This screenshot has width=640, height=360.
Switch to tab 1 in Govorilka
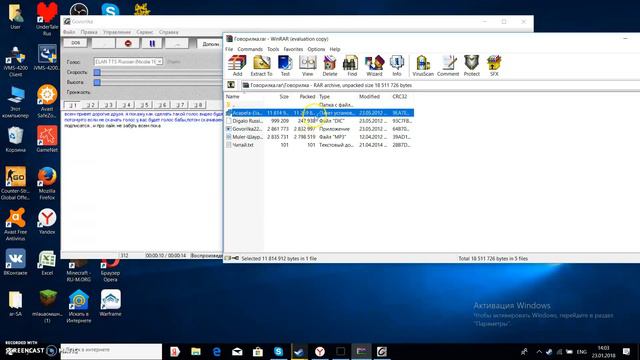point(72,105)
